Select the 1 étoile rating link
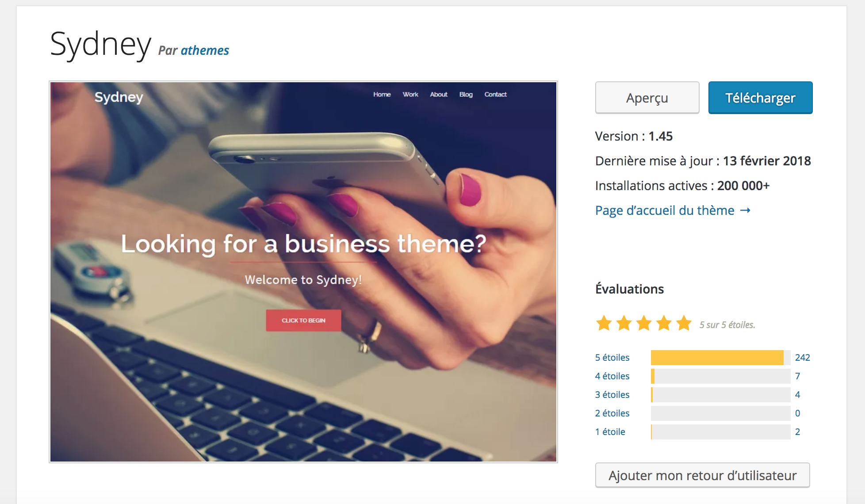The width and height of the screenshot is (865, 504). tap(610, 431)
